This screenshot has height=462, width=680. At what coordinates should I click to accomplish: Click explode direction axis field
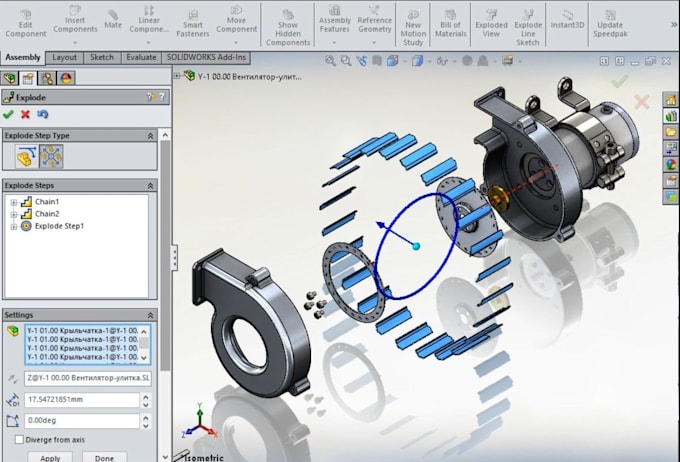[88, 378]
